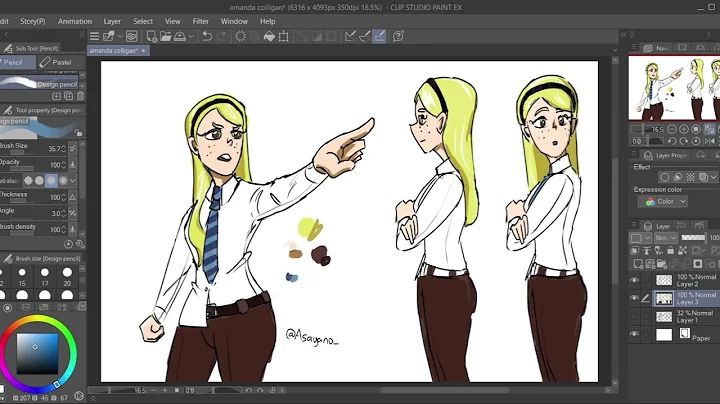Apply border effect in Layer Property

[x=664, y=177]
